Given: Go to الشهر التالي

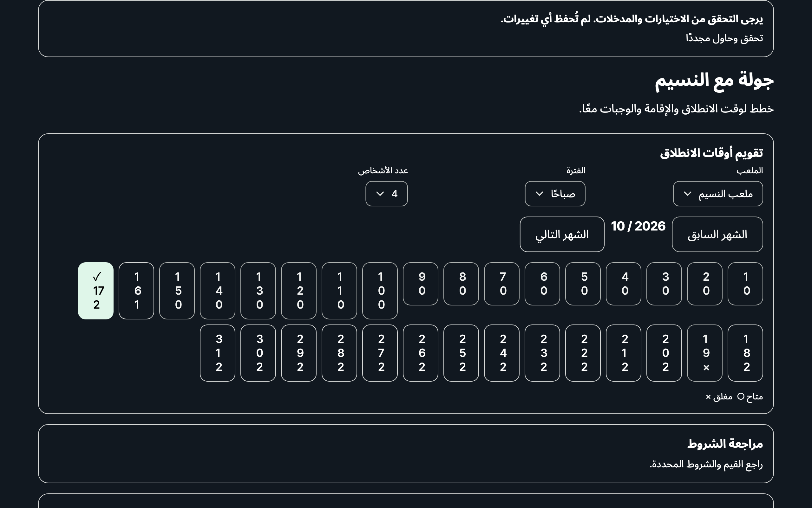Looking at the screenshot, I should click(x=562, y=234).
